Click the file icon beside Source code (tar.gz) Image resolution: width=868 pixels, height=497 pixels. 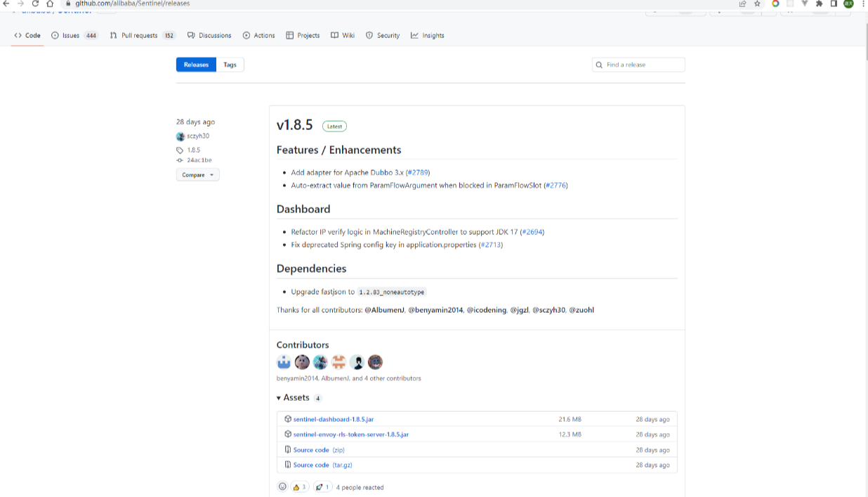(288, 465)
